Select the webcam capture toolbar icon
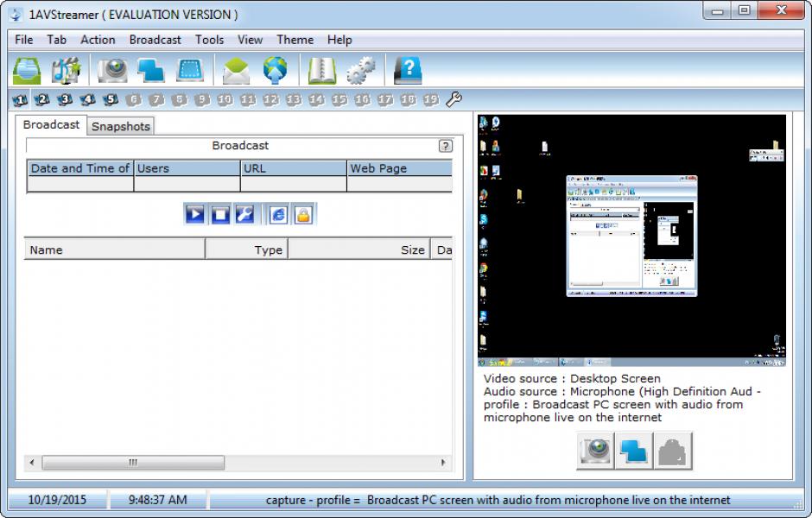 pos(112,71)
